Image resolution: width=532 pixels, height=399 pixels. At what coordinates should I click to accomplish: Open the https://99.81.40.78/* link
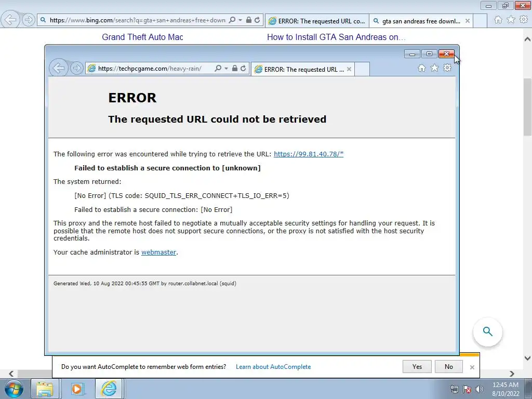coord(309,154)
